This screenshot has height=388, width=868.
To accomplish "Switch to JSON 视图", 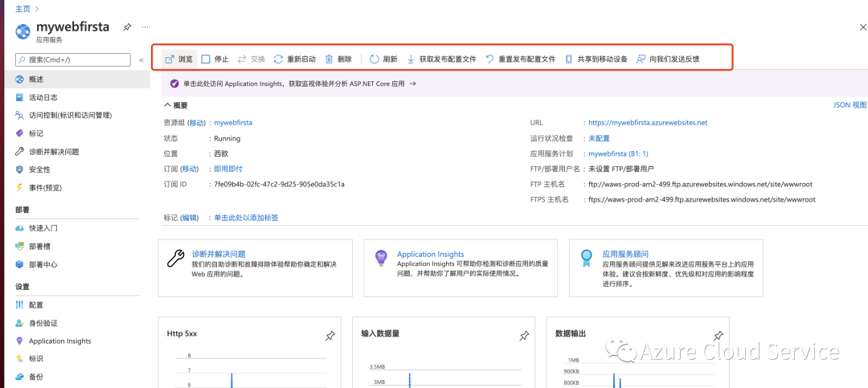I will [850, 104].
